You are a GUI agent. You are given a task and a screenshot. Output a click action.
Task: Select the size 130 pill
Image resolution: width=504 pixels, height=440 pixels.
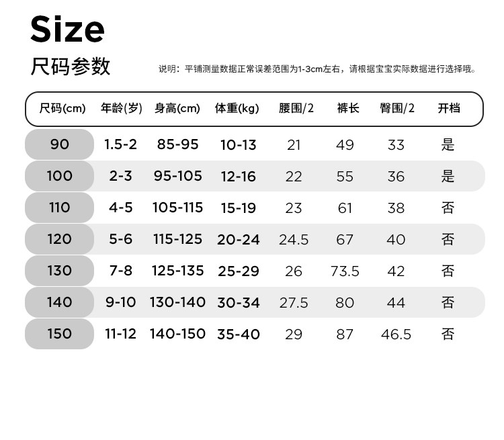(59, 271)
